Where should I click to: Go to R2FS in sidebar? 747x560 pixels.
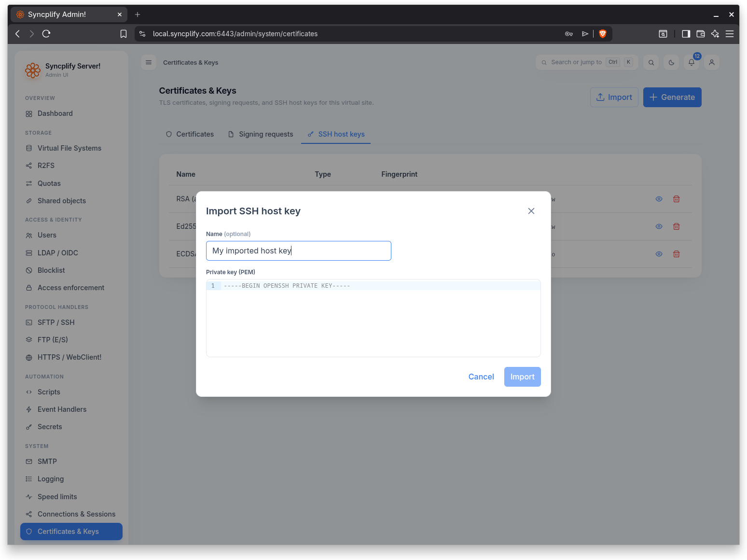tap(71, 166)
